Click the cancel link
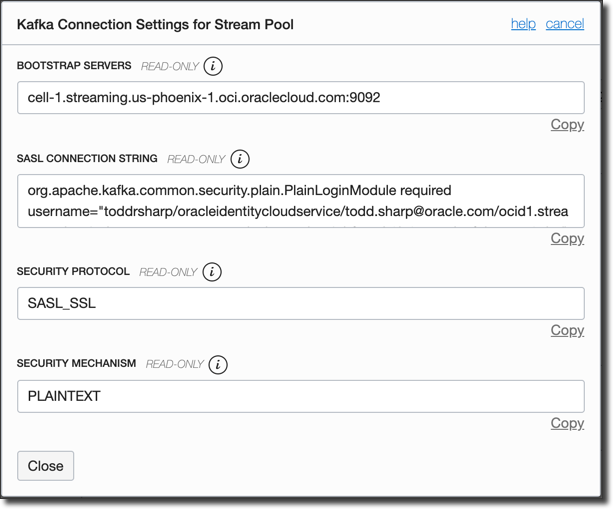Viewport: 613px width, 509px height. 565,23
